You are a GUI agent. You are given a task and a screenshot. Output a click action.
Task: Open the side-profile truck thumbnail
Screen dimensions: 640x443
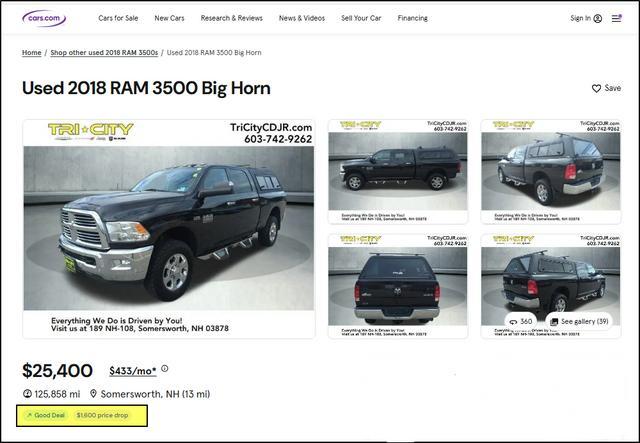pyautogui.click(x=398, y=172)
